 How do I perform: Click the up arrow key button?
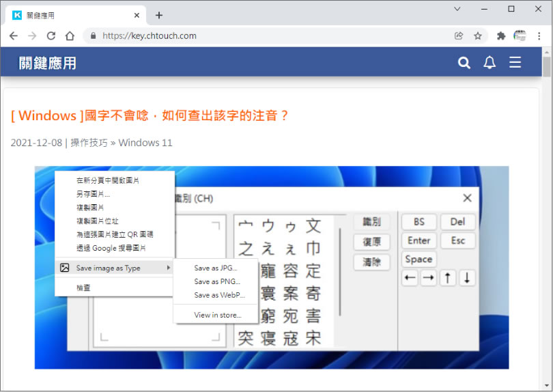(448, 278)
